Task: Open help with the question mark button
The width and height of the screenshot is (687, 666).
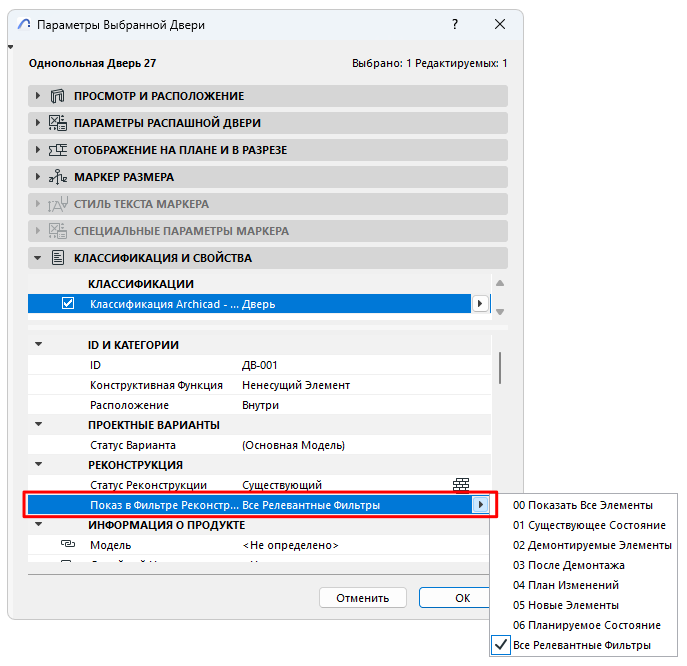Action: 455,24
